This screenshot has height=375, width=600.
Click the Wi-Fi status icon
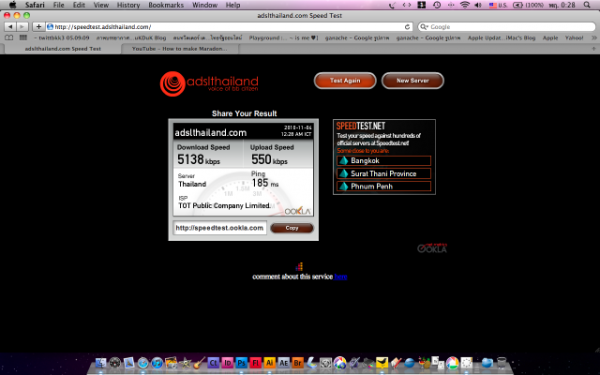click(x=465, y=5)
